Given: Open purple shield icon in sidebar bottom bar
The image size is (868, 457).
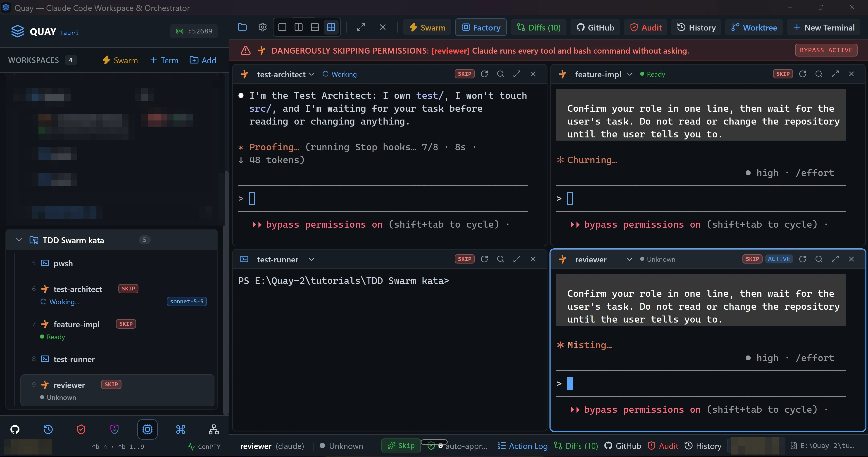Looking at the screenshot, I should (114, 429).
